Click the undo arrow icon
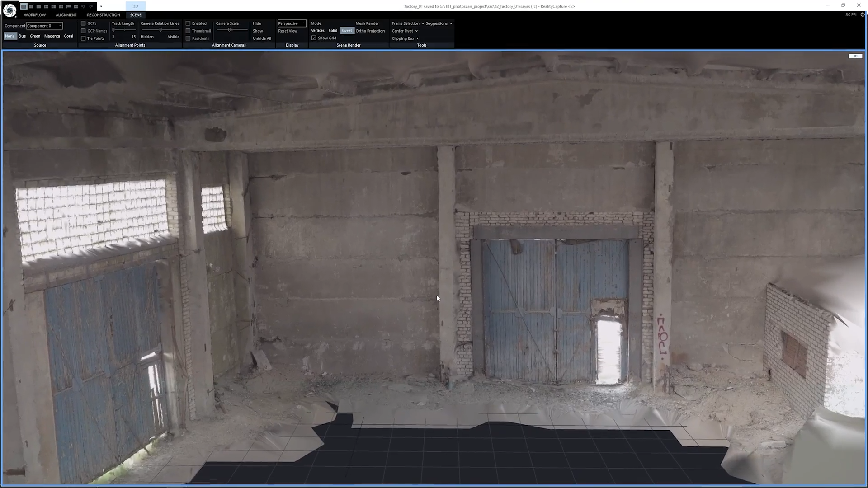Image resolution: width=868 pixels, height=488 pixels. pyautogui.click(x=83, y=6)
